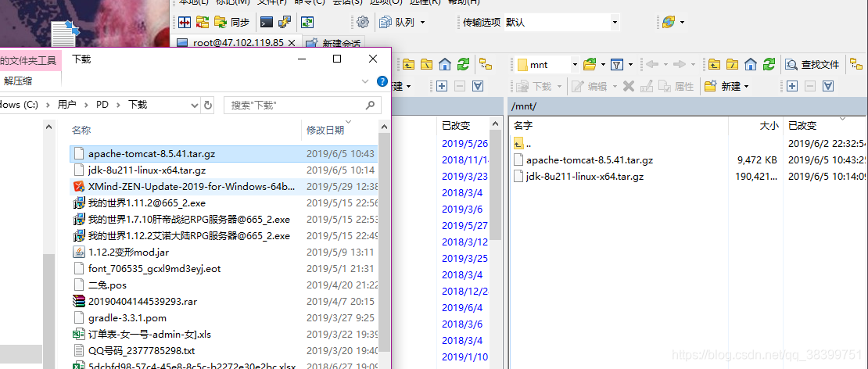Select apache-tomcat-8.5.41.tar.gz in Explorer

[224, 154]
